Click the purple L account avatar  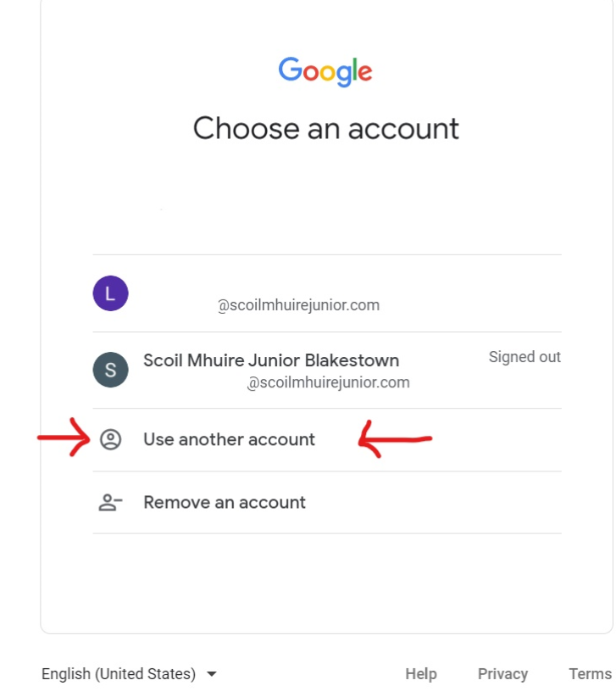click(x=111, y=293)
